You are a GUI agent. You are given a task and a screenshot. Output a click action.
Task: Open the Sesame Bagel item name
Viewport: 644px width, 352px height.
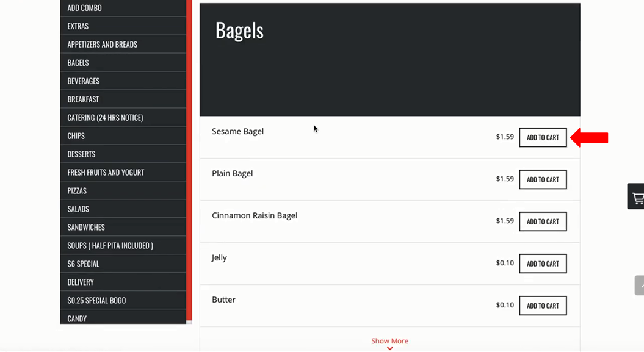238,131
